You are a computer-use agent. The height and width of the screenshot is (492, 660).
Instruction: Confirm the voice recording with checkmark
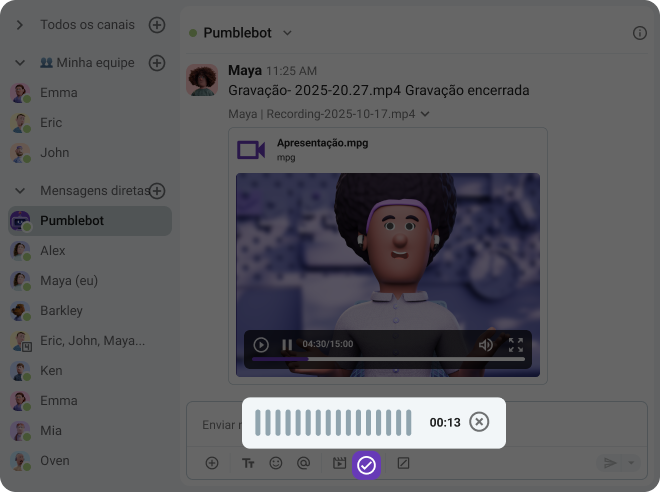366,465
